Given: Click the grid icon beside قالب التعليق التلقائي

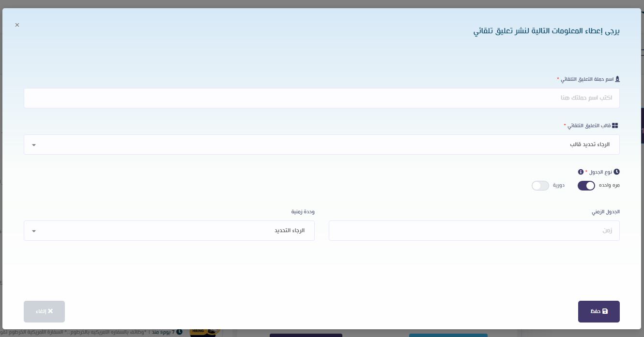Looking at the screenshot, I should point(615,125).
